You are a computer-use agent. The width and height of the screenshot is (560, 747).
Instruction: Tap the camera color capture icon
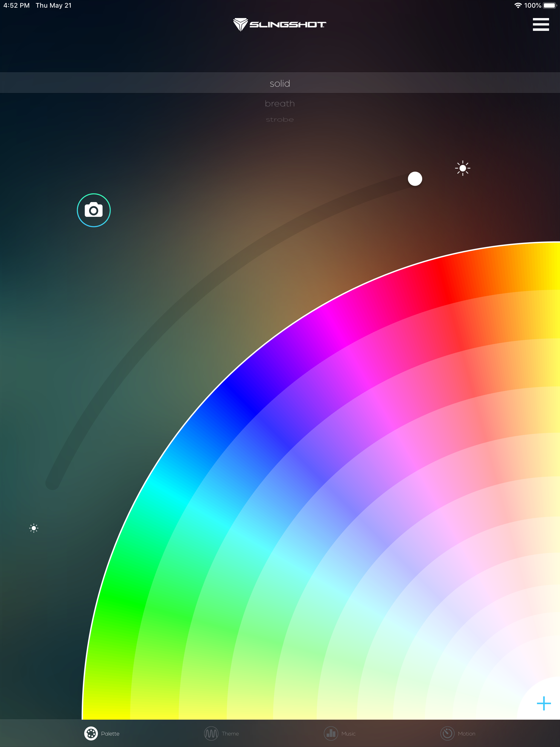coord(94,210)
